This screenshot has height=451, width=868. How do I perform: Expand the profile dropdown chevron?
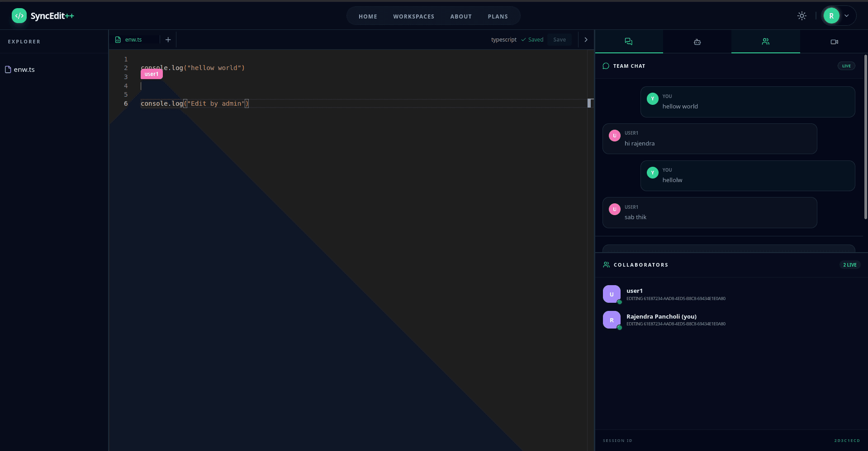click(847, 16)
